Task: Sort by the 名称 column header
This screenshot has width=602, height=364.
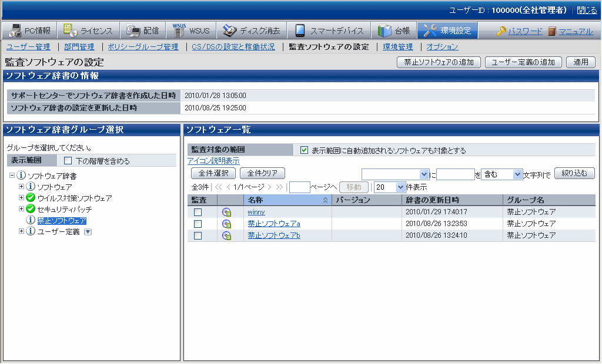Action: click(x=255, y=200)
